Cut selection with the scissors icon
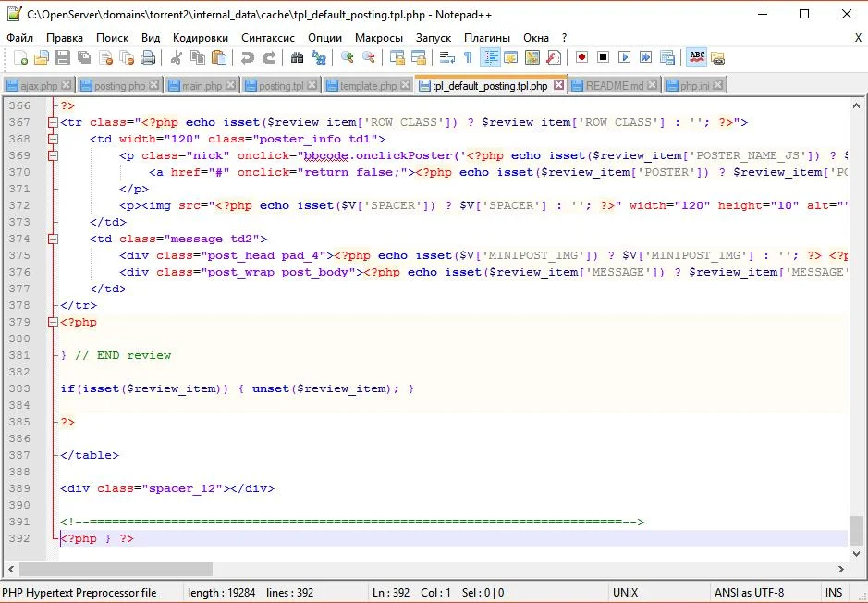 click(x=176, y=57)
